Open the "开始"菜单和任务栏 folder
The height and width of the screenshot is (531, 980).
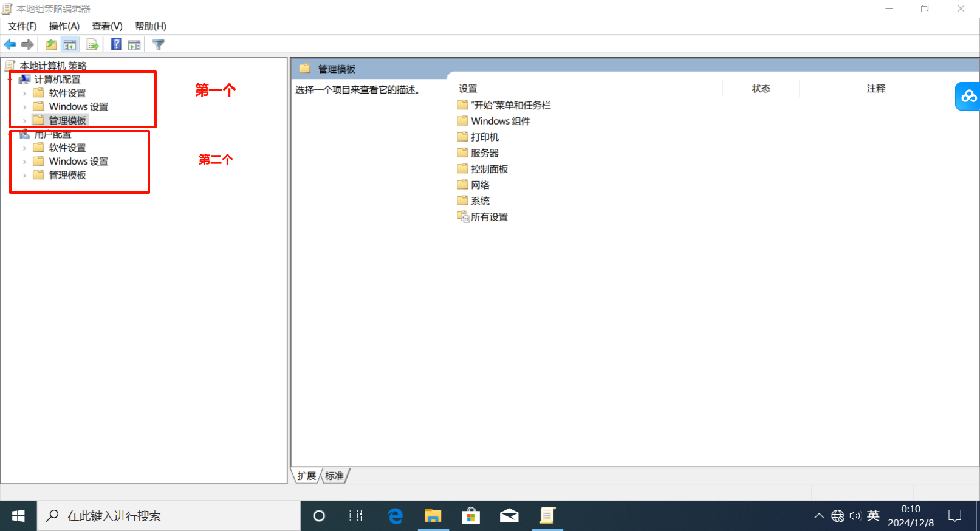click(504, 105)
